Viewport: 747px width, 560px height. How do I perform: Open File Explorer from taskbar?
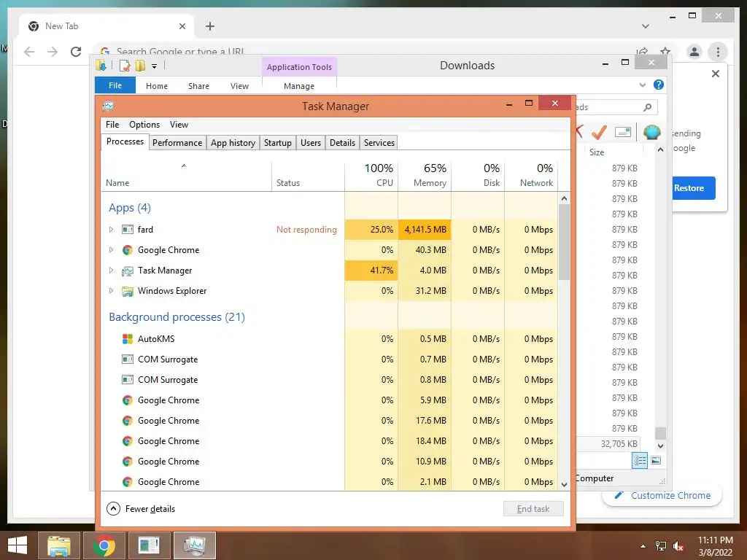(59, 545)
